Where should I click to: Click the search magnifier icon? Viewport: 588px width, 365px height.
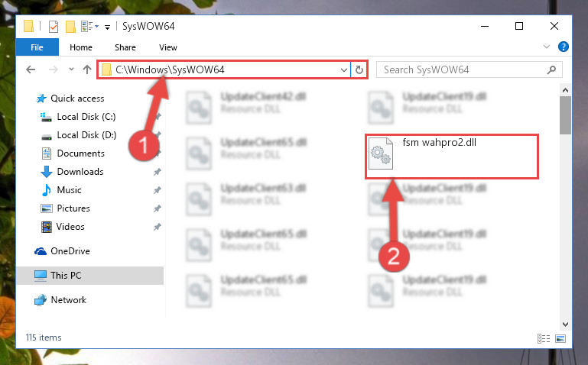pyautogui.click(x=551, y=70)
